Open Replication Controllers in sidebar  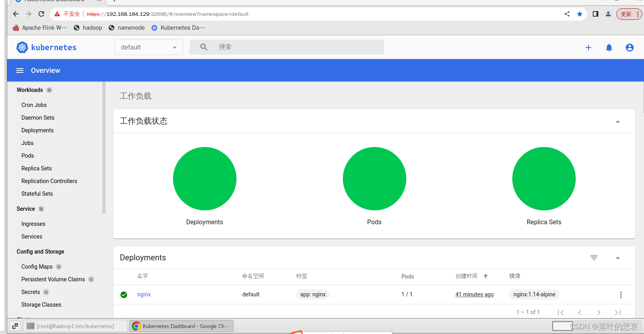pos(49,181)
